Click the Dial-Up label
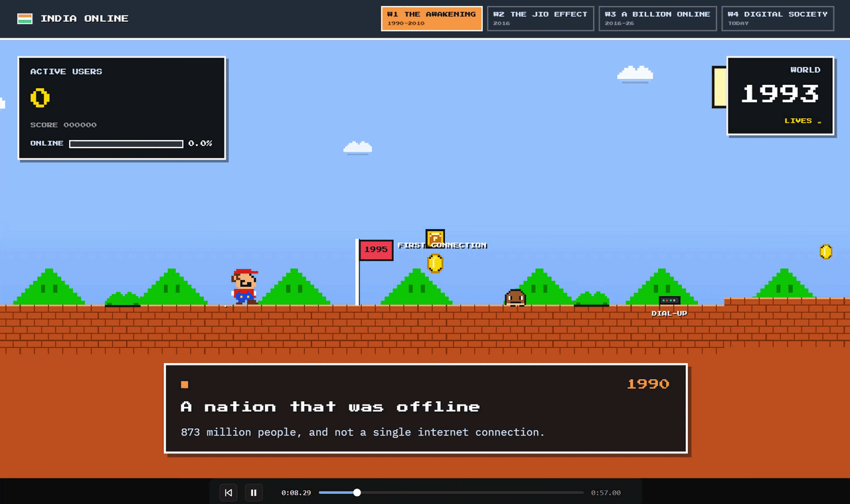 point(669,313)
